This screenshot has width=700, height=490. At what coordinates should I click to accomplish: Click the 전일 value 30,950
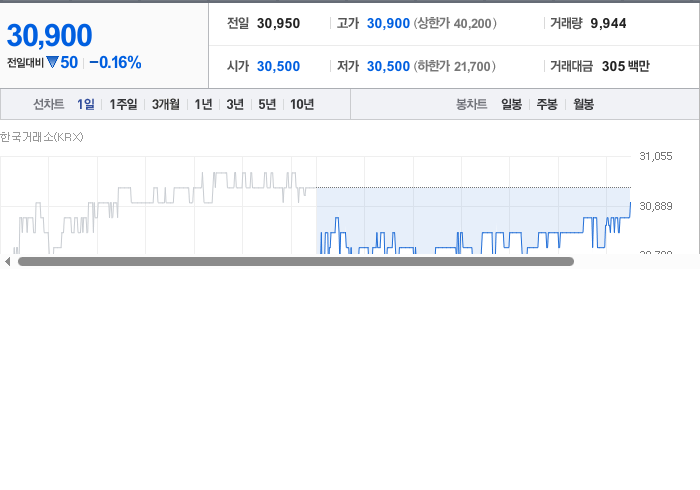tap(279, 23)
